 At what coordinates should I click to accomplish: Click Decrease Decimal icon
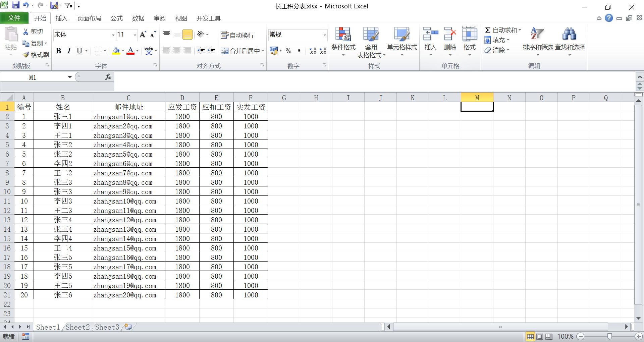(x=323, y=51)
